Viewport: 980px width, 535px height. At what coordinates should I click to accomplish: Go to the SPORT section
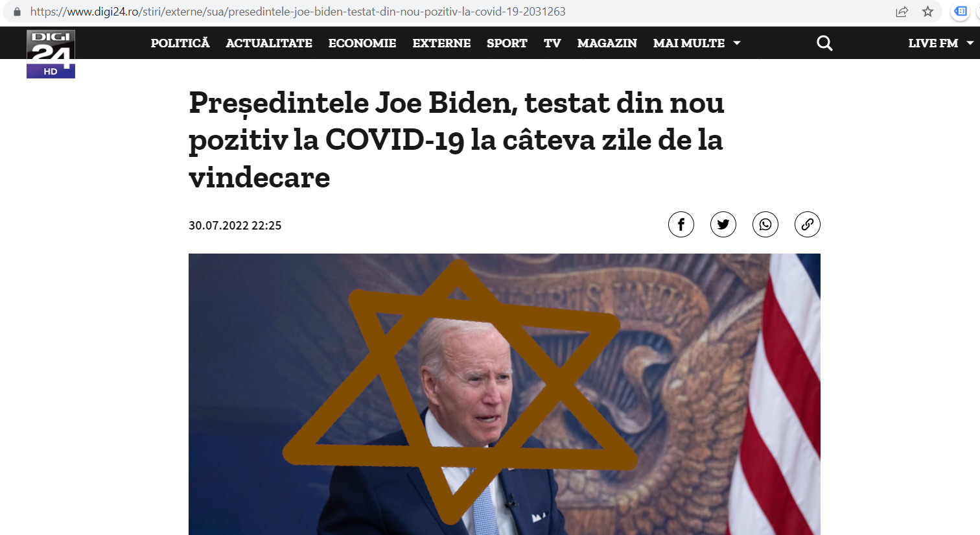point(507,43)
